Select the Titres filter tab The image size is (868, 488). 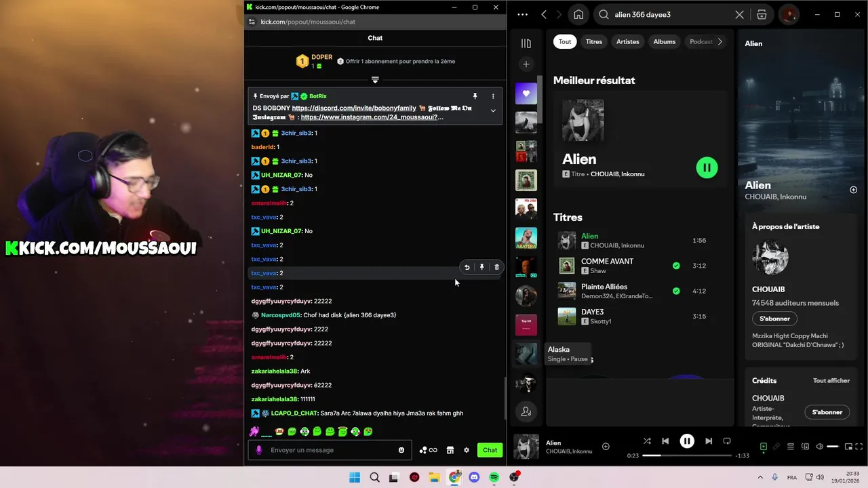click(x=594, y=41)
